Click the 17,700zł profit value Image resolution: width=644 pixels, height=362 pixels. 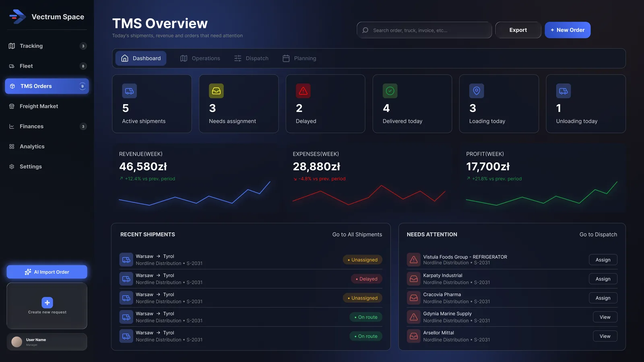point(488,167)
